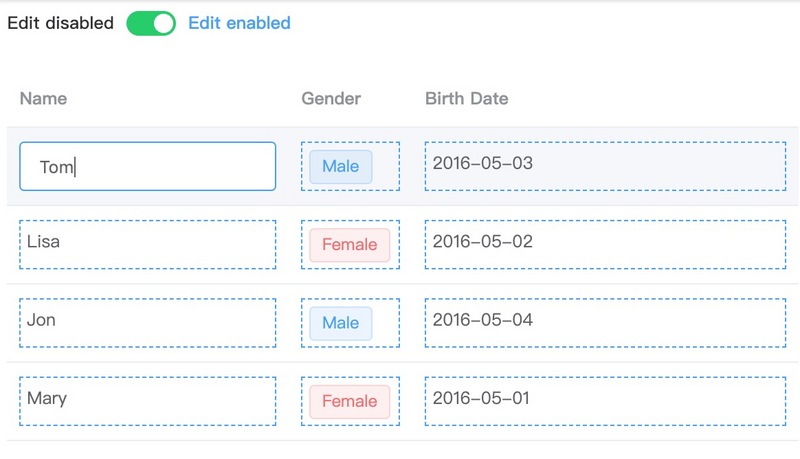This screenshot has width=800, height=459.
Task: Edit the Lisa name cell
Action: [147, 244]
